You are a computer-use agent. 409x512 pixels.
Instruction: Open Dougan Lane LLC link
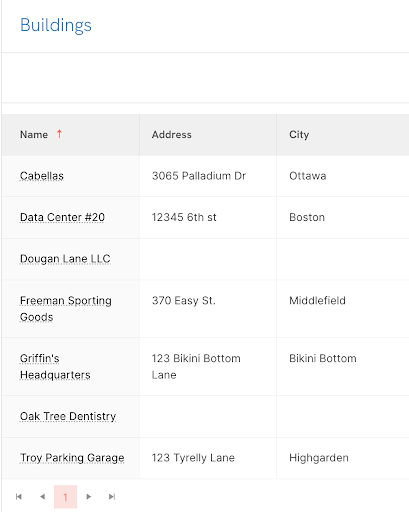click(65, 259)
